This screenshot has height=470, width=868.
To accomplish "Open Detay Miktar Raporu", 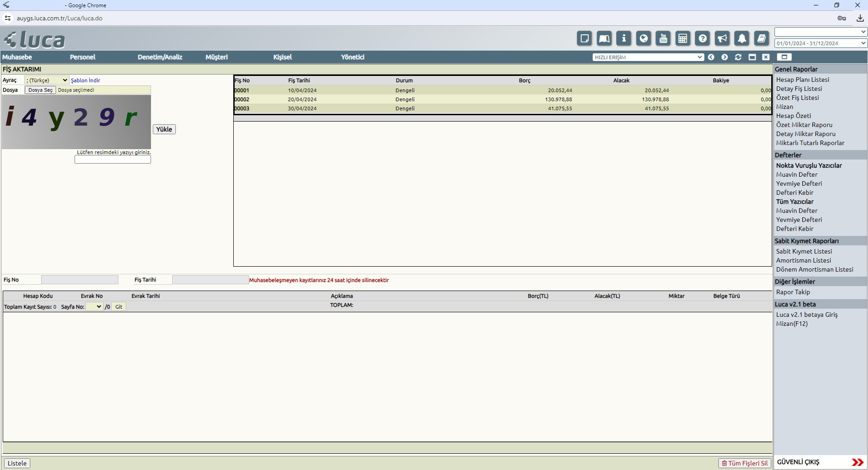I will click(x=806, y=134).
